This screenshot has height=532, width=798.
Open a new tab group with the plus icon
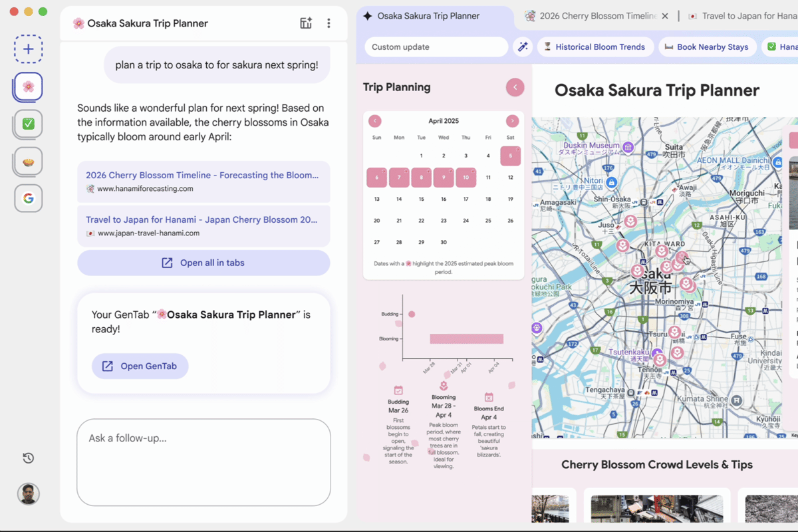[29, 49]
